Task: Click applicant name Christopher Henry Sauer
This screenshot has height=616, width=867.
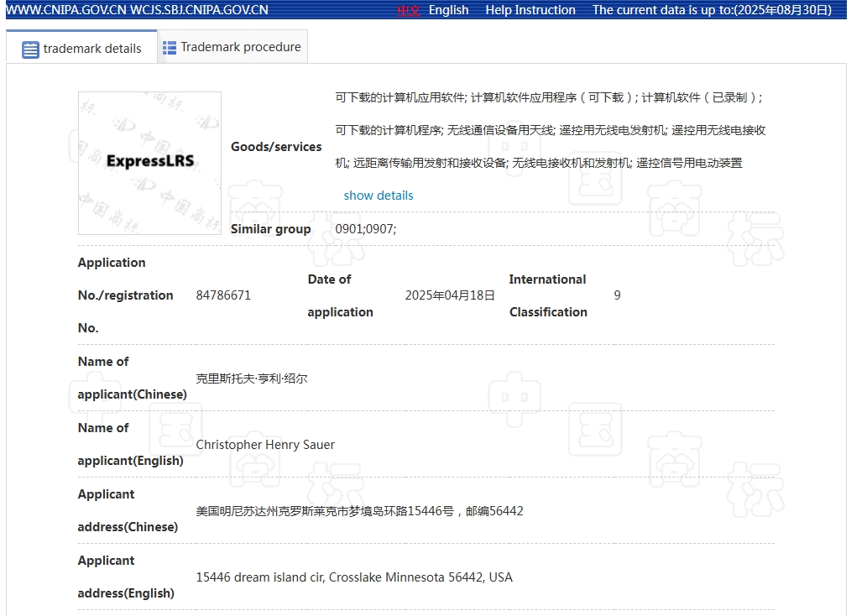Action: [265, 445]
